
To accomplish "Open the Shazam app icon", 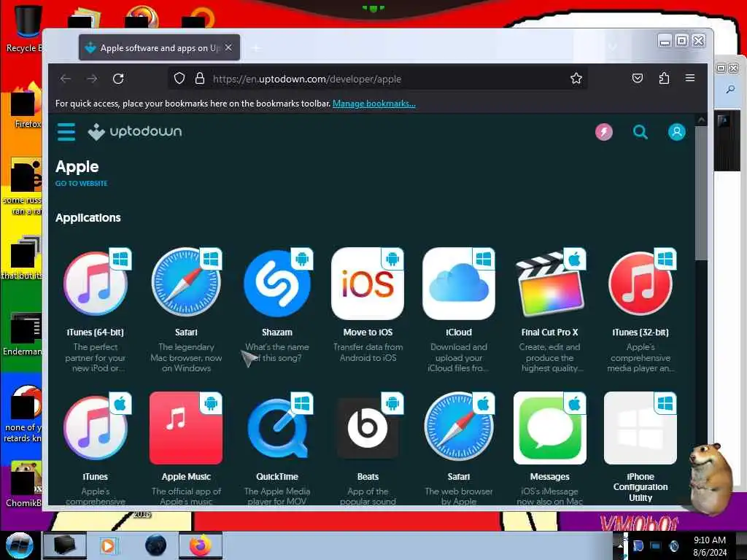I will [x=276, y=284].
